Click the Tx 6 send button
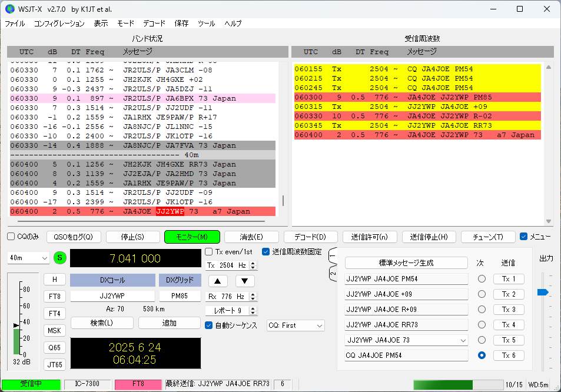The width and height of the screenshot is (561, 392). (x=509, y=355)
